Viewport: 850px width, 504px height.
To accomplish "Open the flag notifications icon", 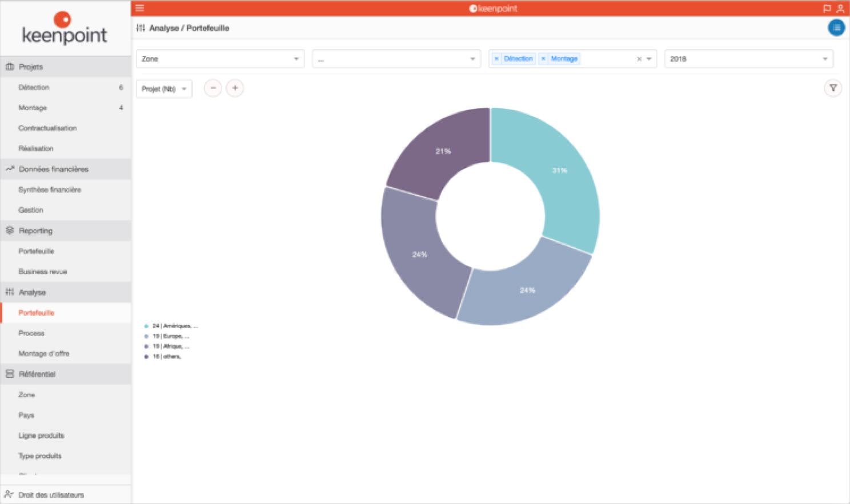I will pos(827,9).
